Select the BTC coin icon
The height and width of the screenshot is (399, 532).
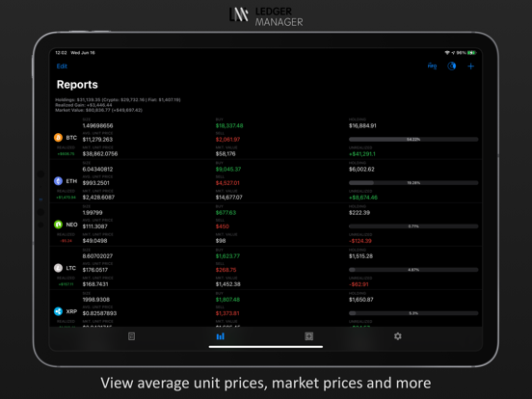59,138
